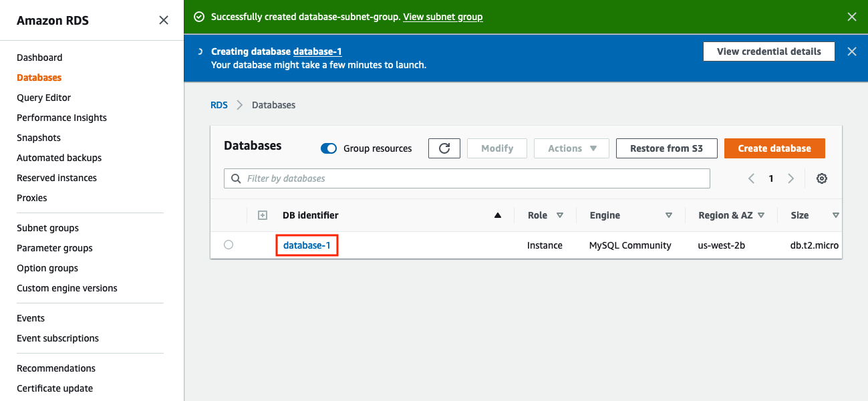Open Certificate update in sidebar
Image resolution: width=868 pixels, height=401 pixels.
pos(55,388)
